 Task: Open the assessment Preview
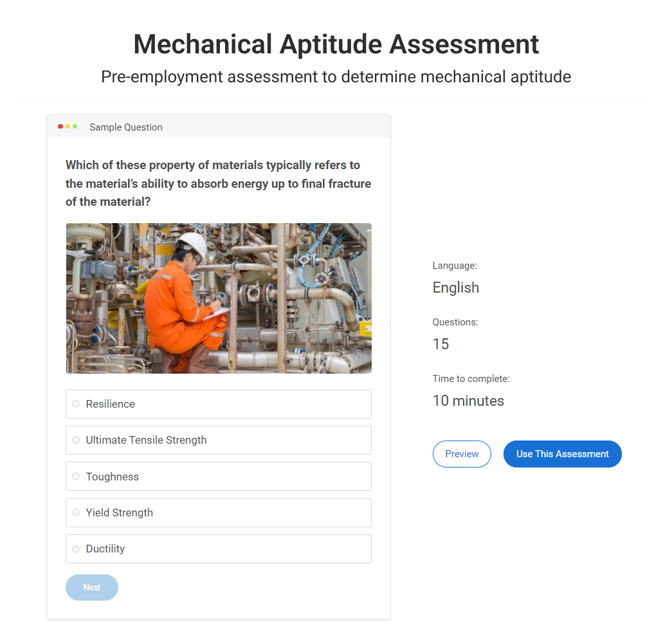[x=462, y=454]
